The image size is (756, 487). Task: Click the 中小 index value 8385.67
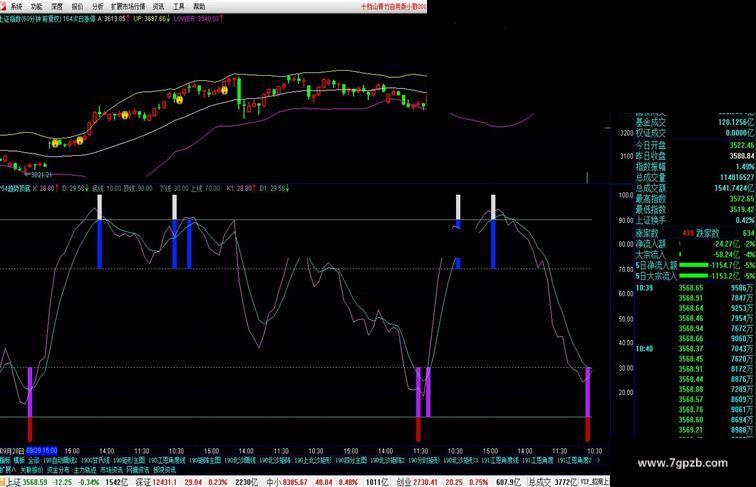[295, 482]
